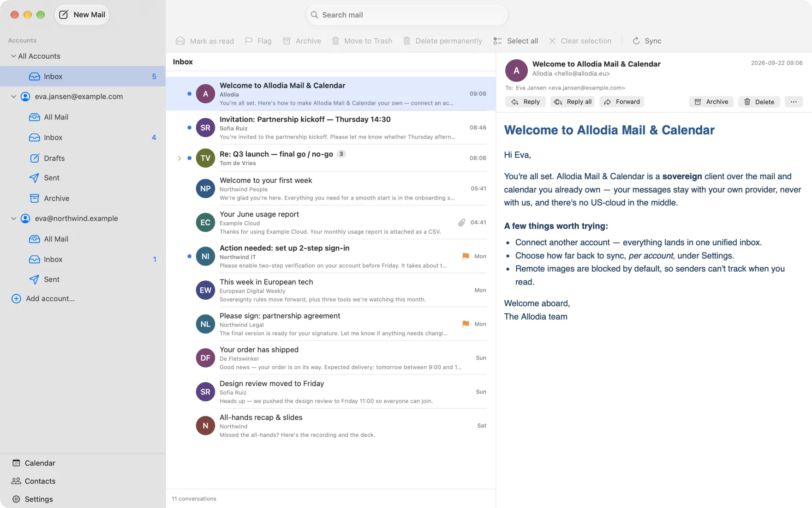Select all conversations
Viewport: 812px width, 508px height.
pos(516,41)
